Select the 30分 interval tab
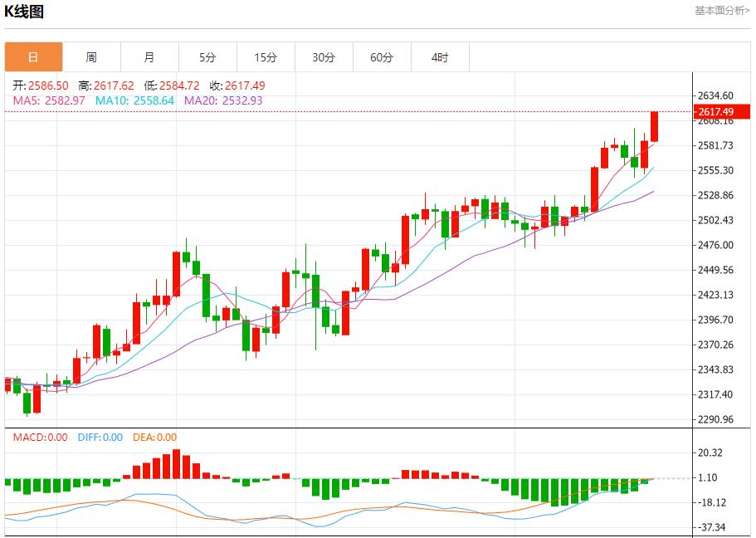This screenshot has width=756, height=538. (x=324, y=57)
